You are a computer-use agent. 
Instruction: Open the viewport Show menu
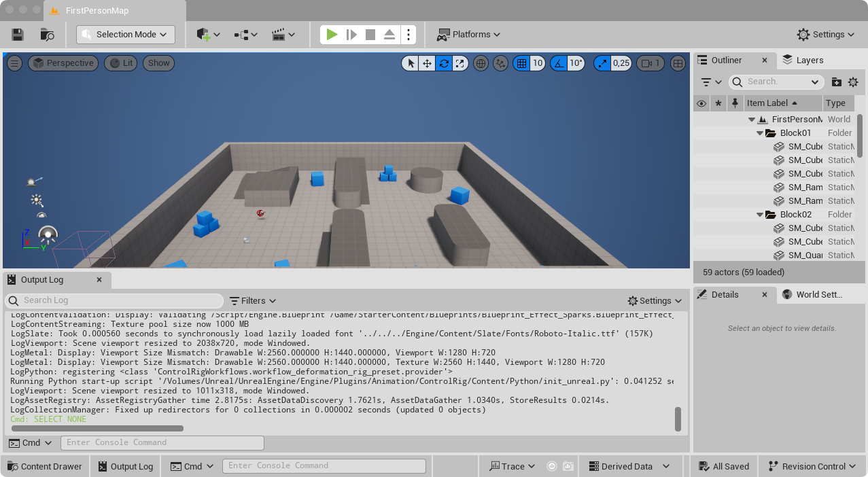pyautogui.click(x=158, y=63)
